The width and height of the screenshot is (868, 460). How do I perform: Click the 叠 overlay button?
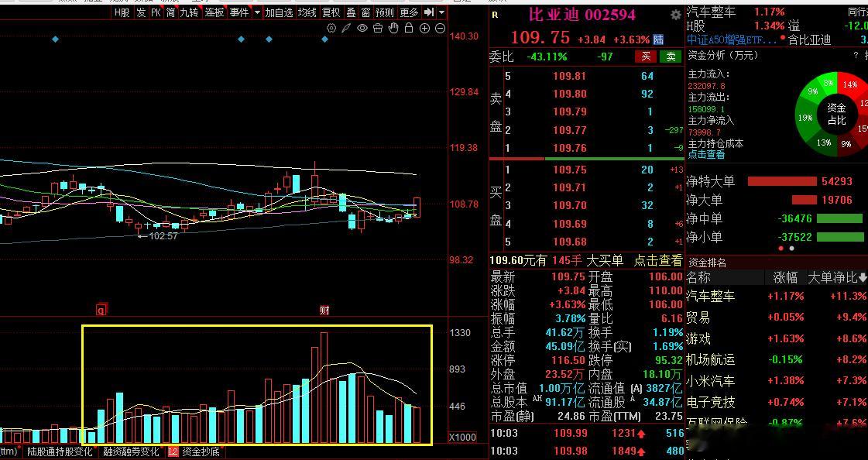[351, 12]
